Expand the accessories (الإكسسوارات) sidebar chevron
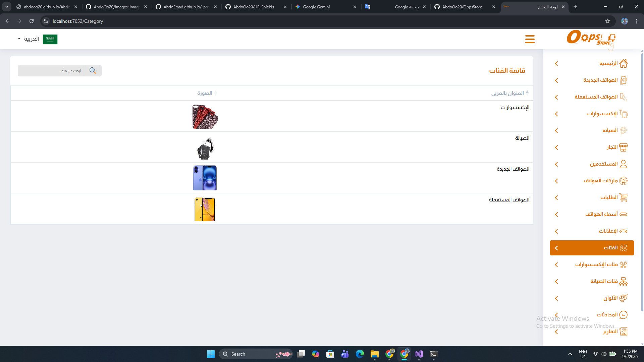644x362 pixels. [556, 114]
